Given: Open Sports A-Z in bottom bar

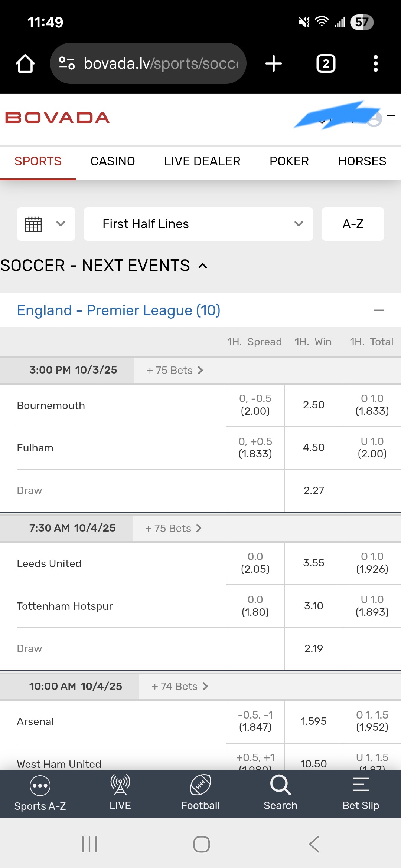Looking at the screenshot, I should tap(40, 793).
